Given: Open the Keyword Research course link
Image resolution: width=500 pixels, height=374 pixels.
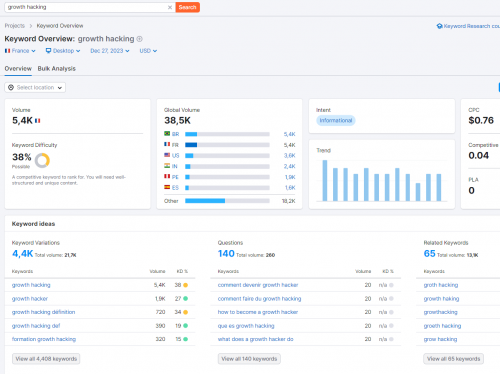Looking at the screenshot, I should pos(468,26).
